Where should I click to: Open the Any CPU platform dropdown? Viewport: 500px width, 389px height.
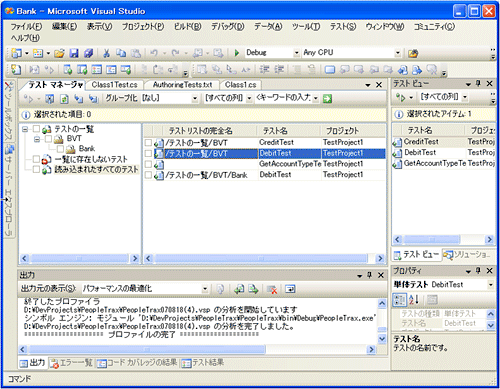click(x=397, y=53)
